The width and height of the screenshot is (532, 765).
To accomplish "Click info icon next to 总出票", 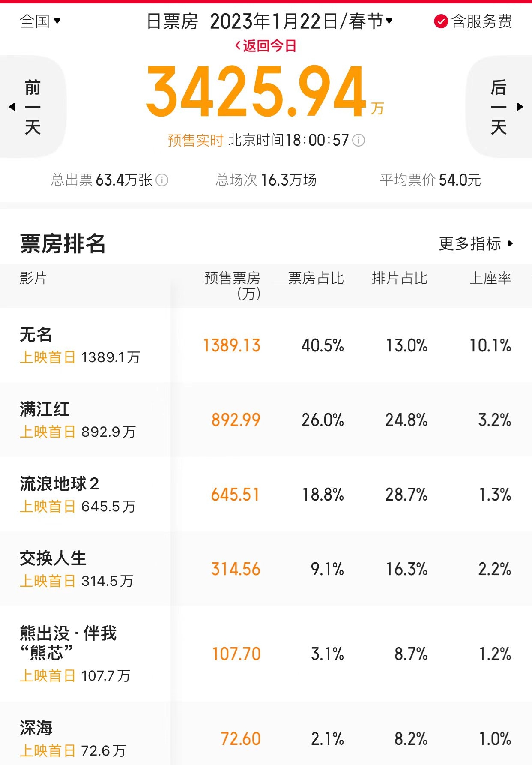I will pos(162,180).
